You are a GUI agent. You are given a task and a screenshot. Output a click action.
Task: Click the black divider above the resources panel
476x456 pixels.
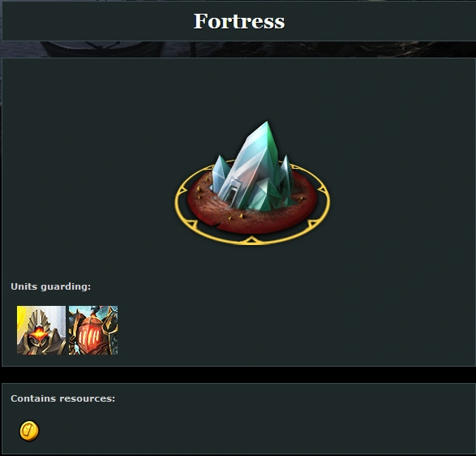pyautogui.click(x=238, y=375)
